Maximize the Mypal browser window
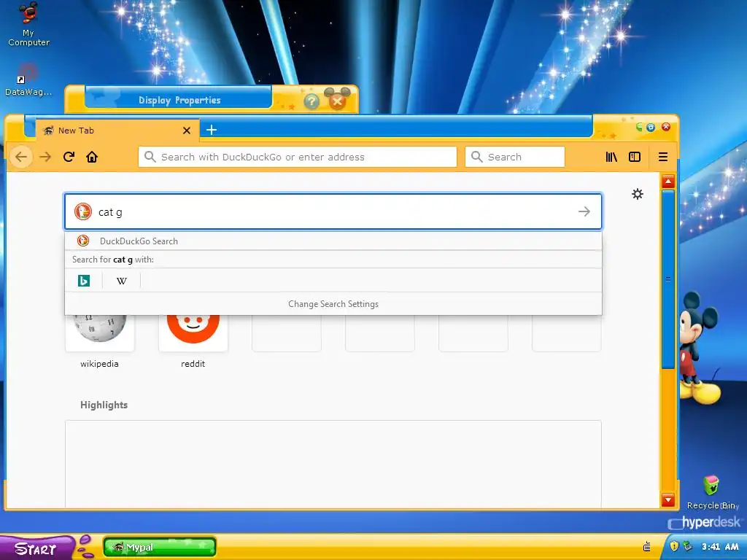Image resolution: width=747 pixels, height=560 pixels. pyautogui.click(x=651, y=127)
